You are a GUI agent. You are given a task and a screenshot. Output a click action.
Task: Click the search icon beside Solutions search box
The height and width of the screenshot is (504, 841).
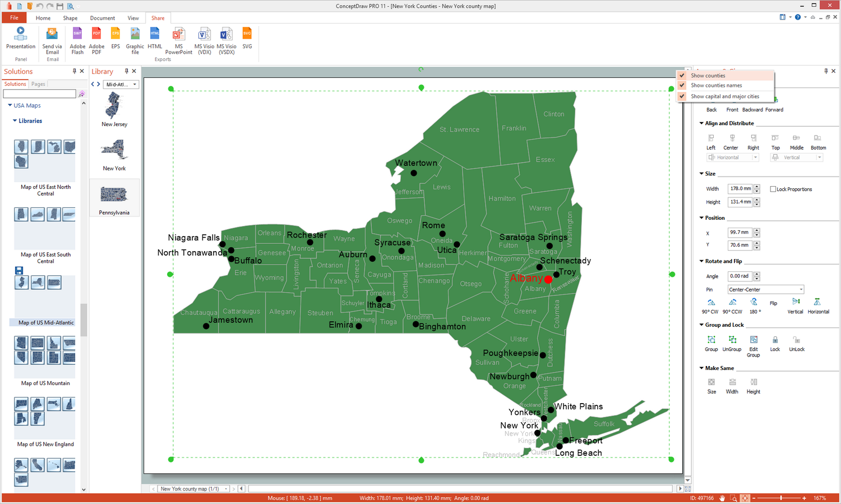[82, 94]
